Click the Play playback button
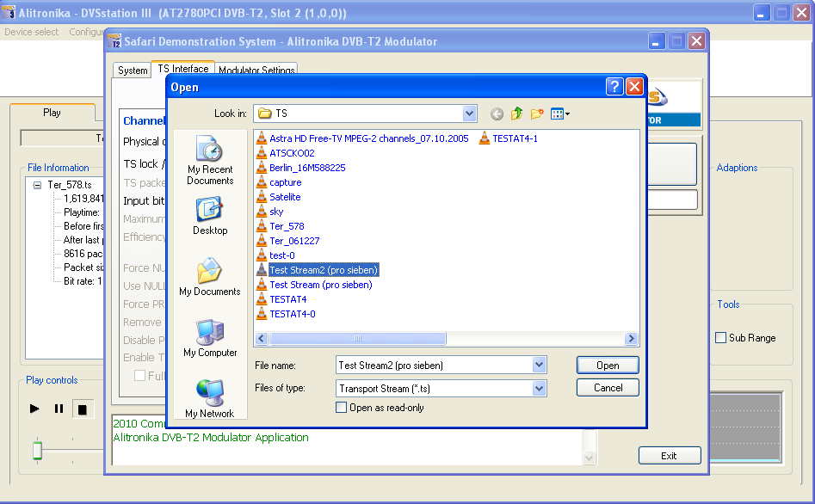815x504 pixels. 34,409
